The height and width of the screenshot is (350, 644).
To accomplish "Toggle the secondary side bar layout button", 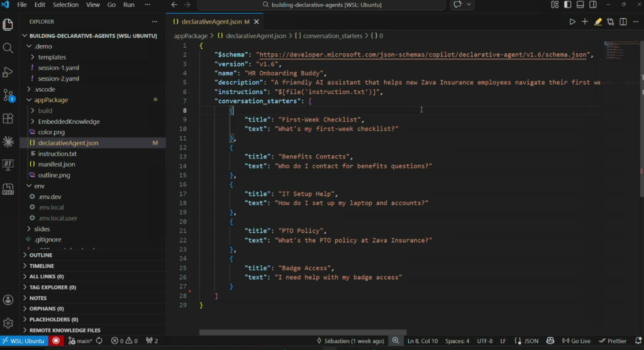I will coord(592,5).
